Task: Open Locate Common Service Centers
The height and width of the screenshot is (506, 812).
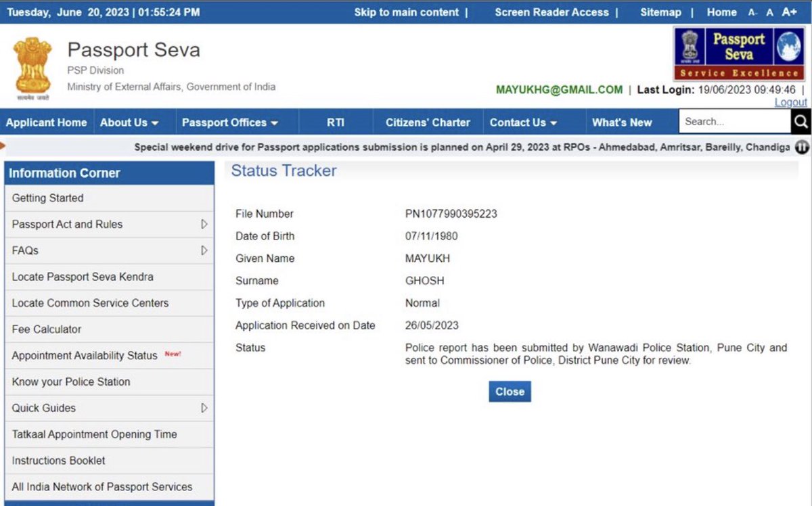Action: point(109,303)
